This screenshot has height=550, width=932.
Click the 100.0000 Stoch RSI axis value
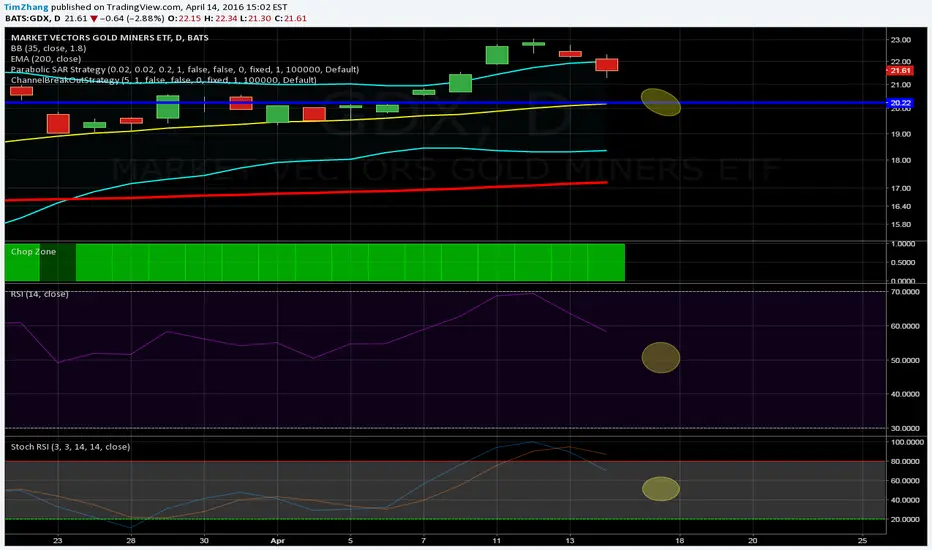tap(906, 442)
